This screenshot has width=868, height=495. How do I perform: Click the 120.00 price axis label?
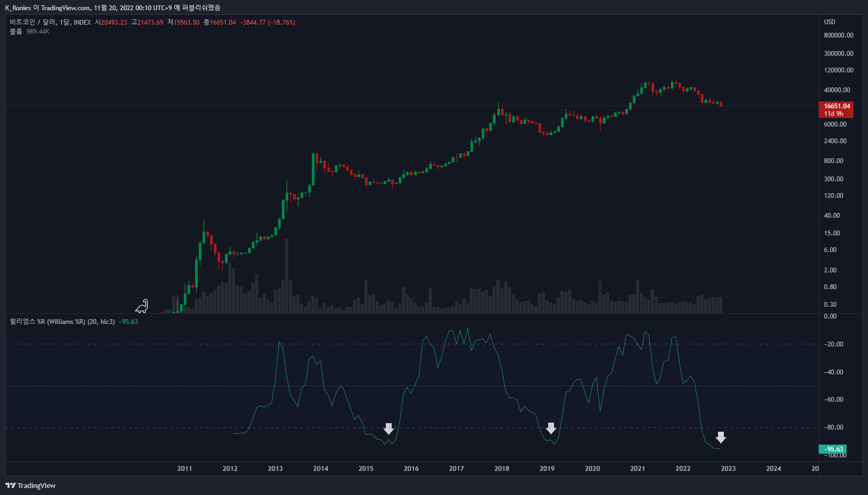834,196
